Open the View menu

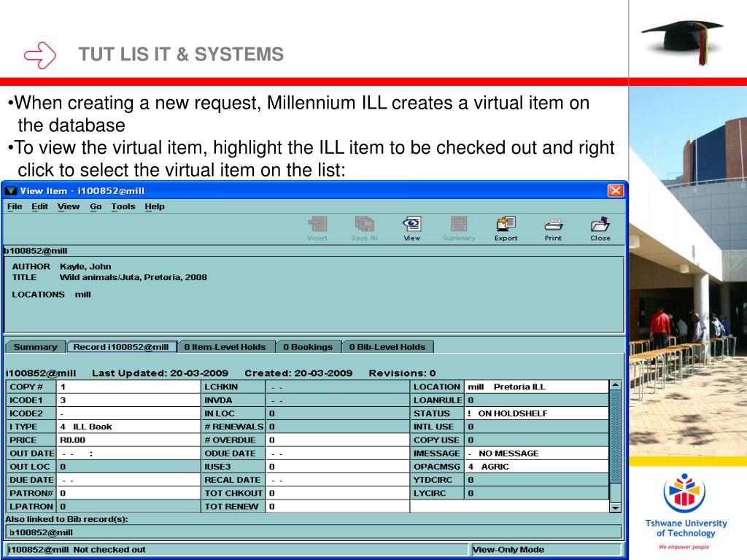69,206
